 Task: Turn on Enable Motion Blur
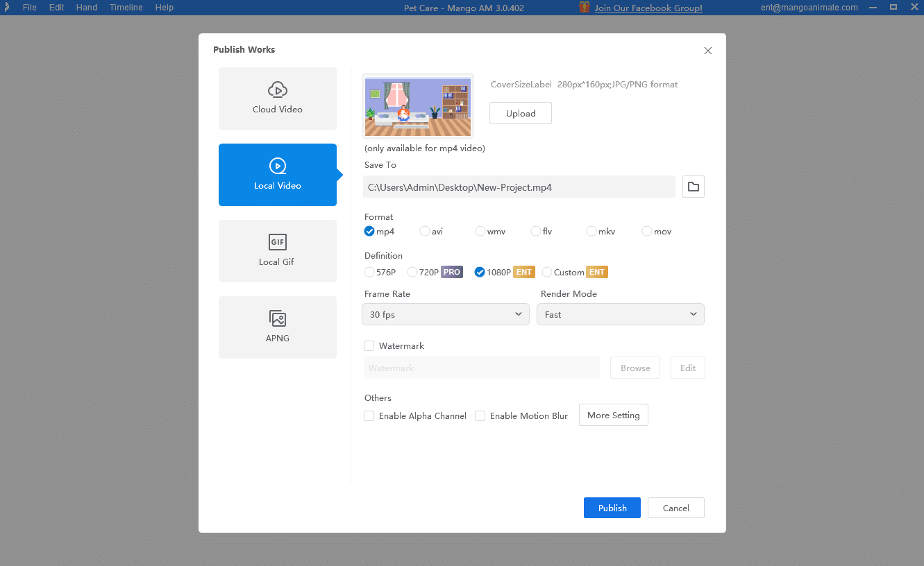point(480,416)
